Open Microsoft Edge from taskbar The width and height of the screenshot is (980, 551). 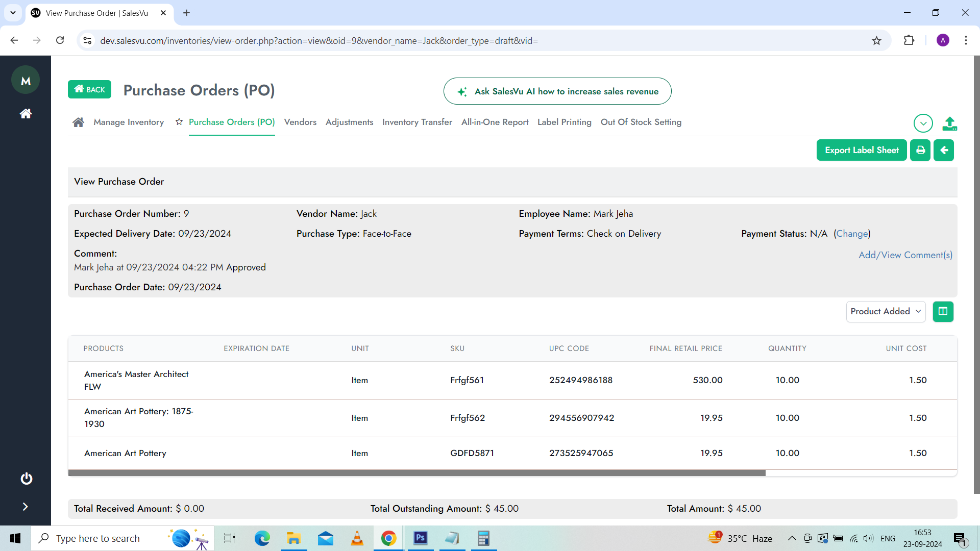(262, 538)
